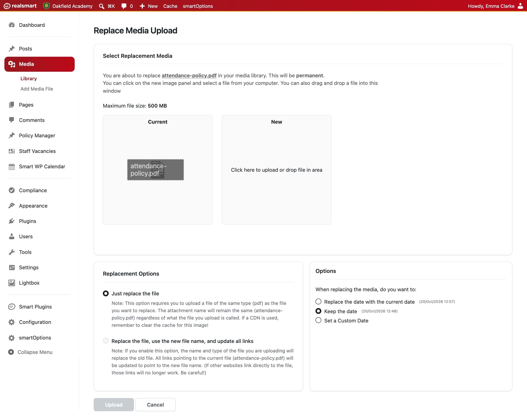Click the Lightbox sidebar icon
527x420 pixels.
click(11, 283)
